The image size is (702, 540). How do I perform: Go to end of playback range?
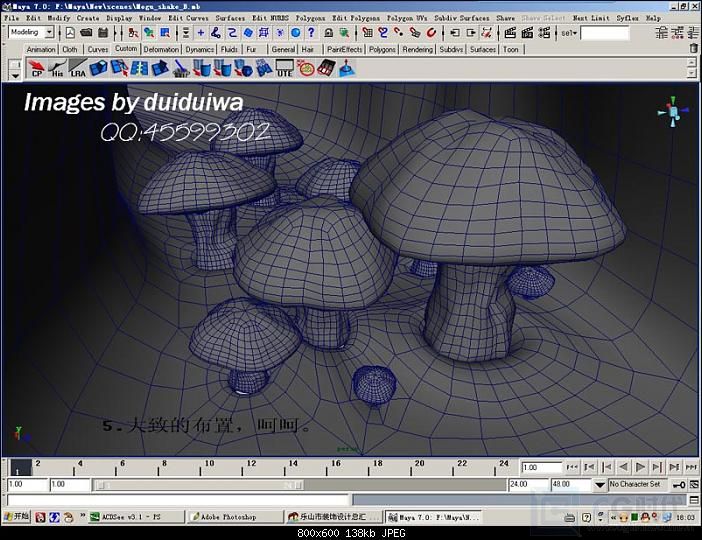(691, 467)
